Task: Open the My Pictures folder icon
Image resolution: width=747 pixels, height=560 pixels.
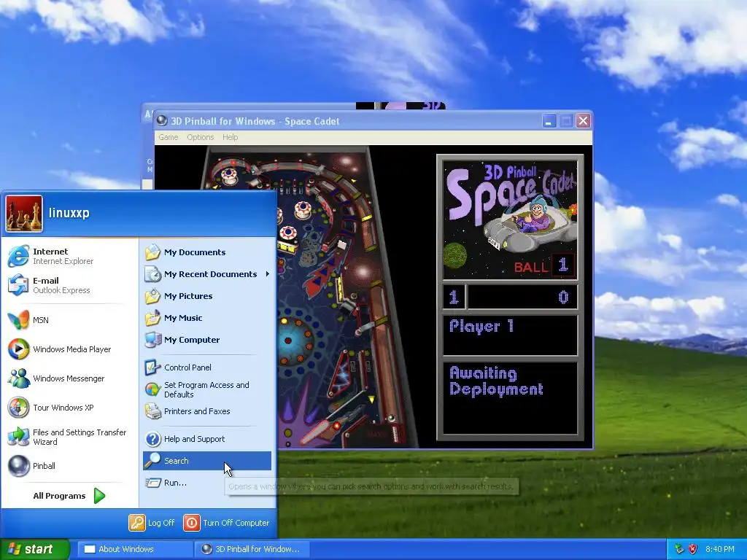Action: 152,296
